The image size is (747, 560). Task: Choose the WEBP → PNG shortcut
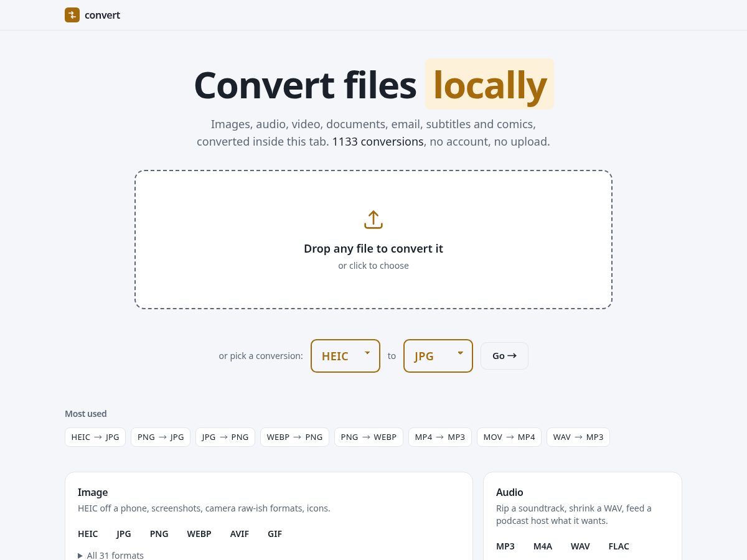(295, 437)
